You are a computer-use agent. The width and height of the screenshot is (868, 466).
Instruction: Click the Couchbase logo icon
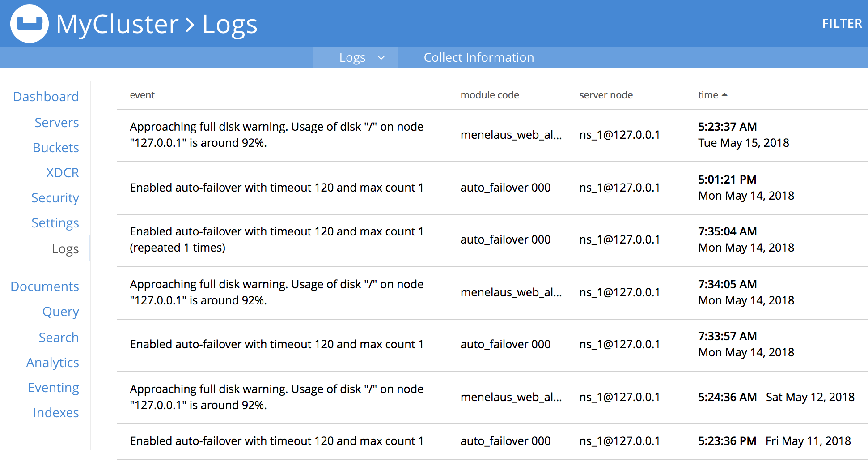[x=29, y=24]
